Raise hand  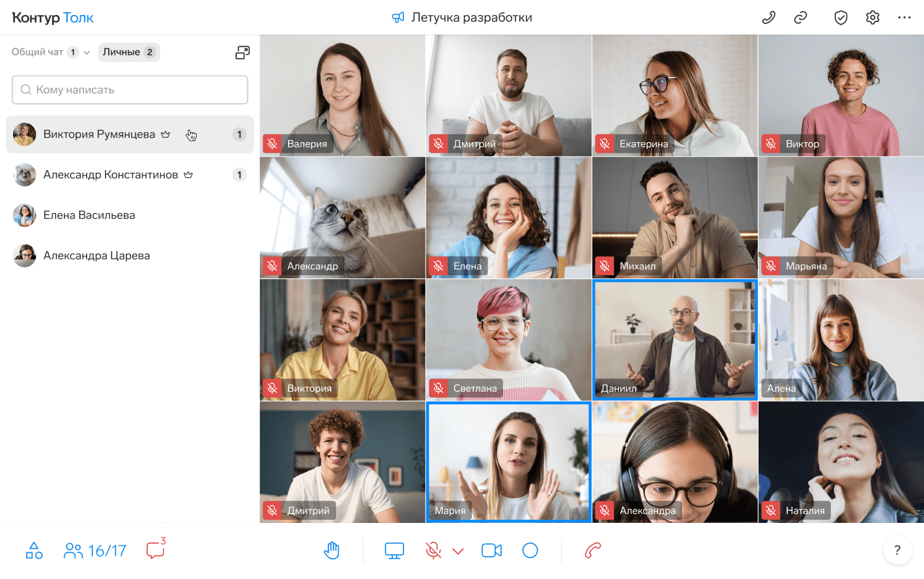[332, 550]
